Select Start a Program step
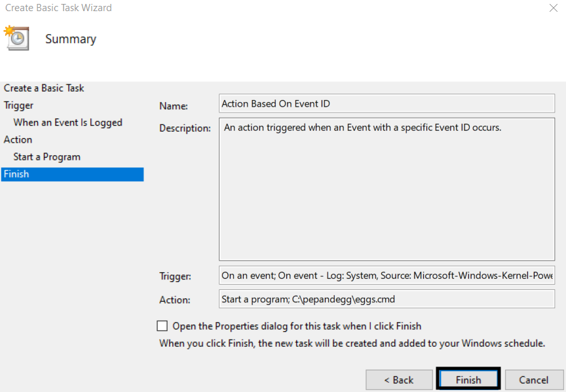The height and width of the screenshot is (392, 566). point(47,157)
